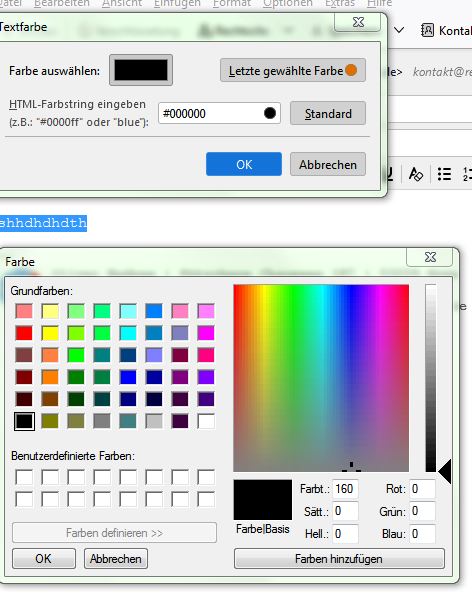Click the numbered list icon

(x=467, y=174)
